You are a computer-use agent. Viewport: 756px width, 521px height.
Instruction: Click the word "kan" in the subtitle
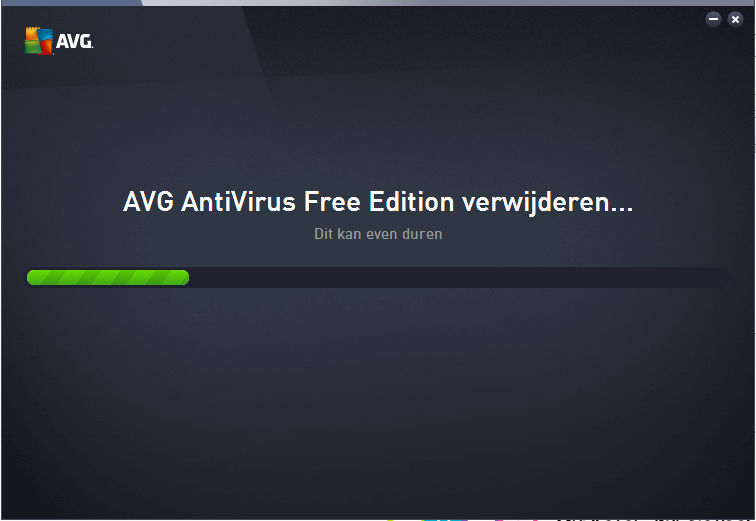point(349,234)
